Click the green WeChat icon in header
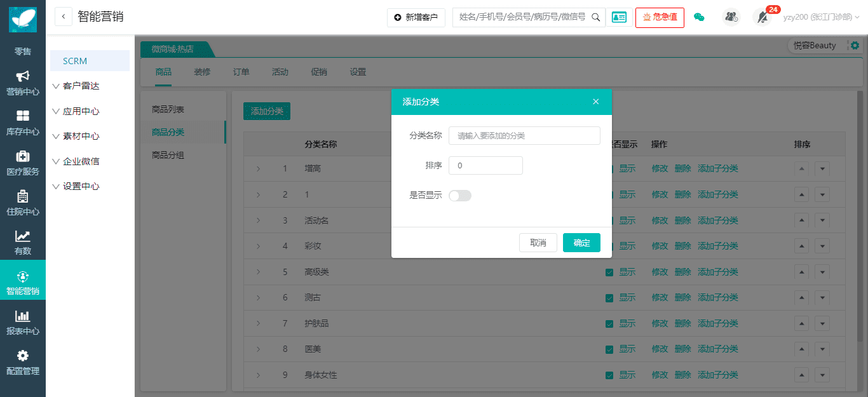The width and height of the screenshot is (868, 397). point(699,18)
